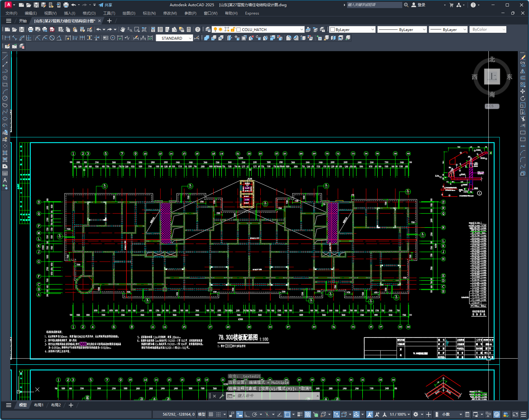Click the 登录 sign-in button
The width and height of the screenshot is (529, 420).
418,5
